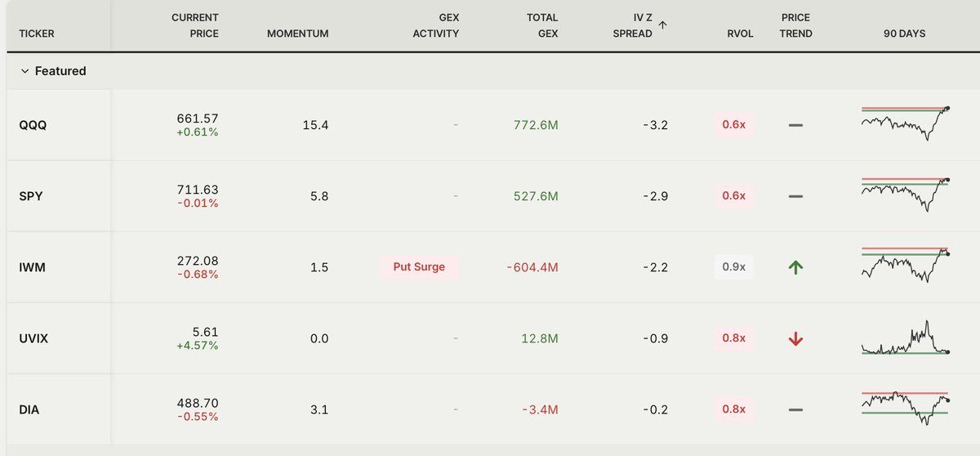Click IWM green up trend arrow
980x456 pixels.
[795, 267]
